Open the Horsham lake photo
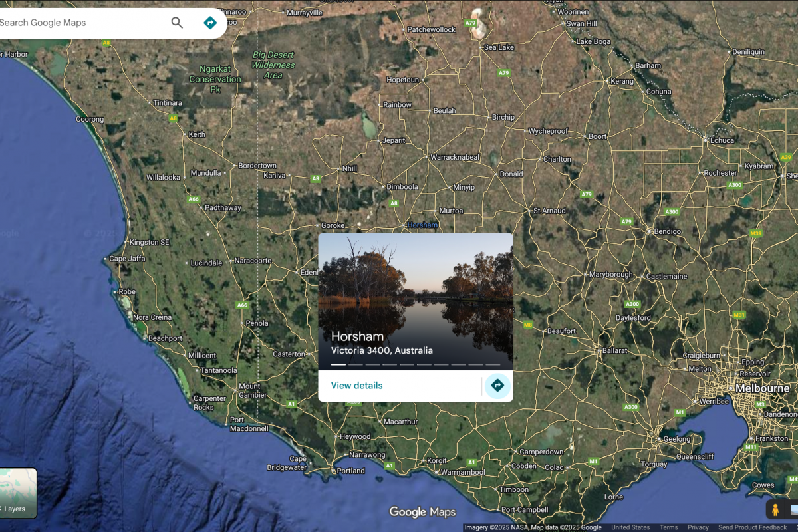The image size is (798, 532). (x=416, y=286)
